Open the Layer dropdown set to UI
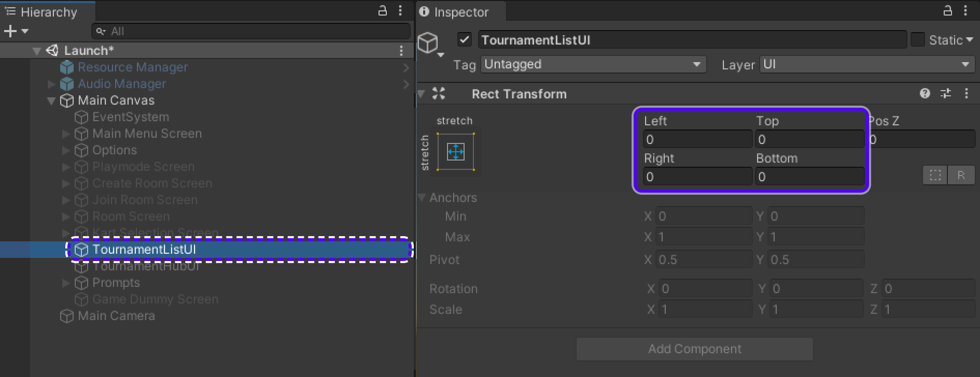980x377 pixels. click(x=866, y=64)
